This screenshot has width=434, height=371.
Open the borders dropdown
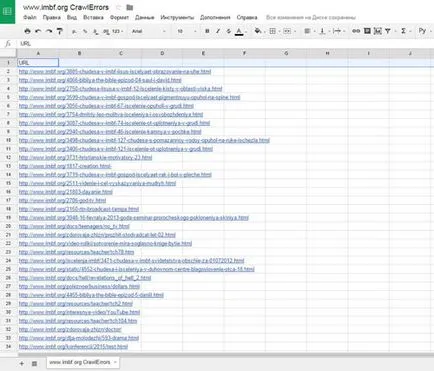274,31
